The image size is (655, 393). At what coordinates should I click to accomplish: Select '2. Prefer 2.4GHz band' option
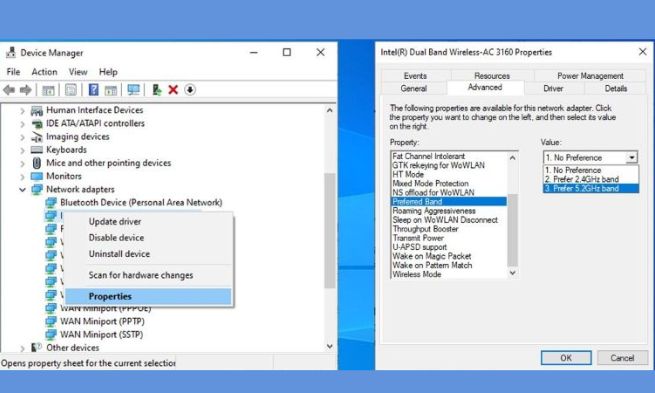coord(591,179)
